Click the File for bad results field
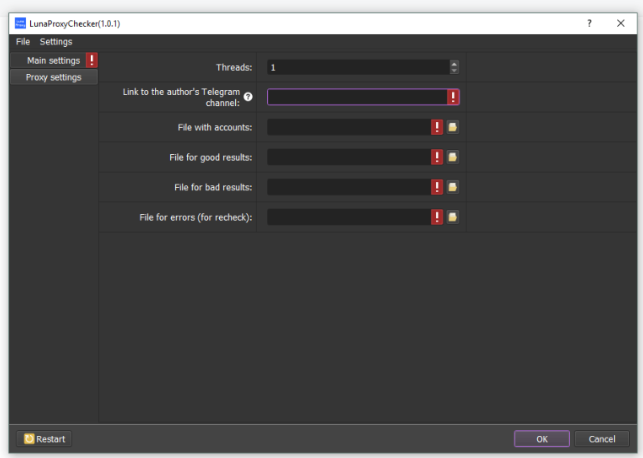Image resolution: width=643 pixels, height=458 pixels. click(x=349, y=187)
